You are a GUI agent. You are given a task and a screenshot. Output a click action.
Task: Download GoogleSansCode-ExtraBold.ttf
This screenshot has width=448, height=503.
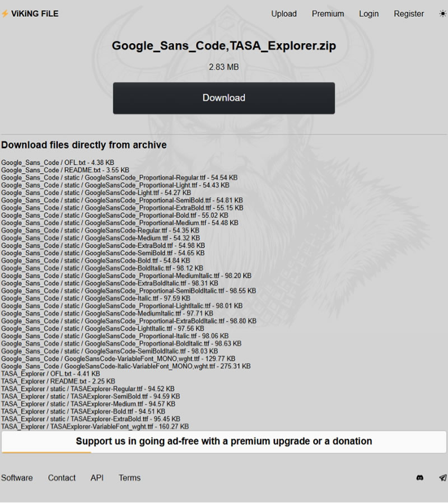click(x=103, y=245)
